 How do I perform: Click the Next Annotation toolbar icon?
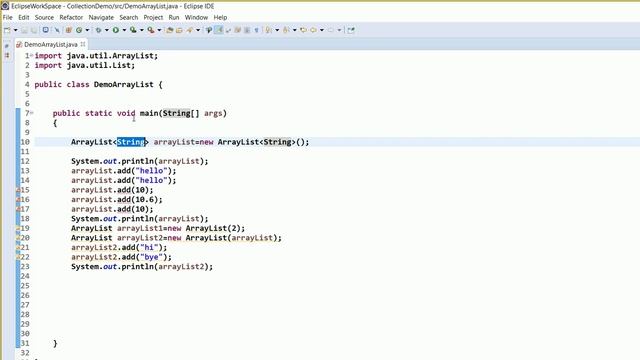269,30
